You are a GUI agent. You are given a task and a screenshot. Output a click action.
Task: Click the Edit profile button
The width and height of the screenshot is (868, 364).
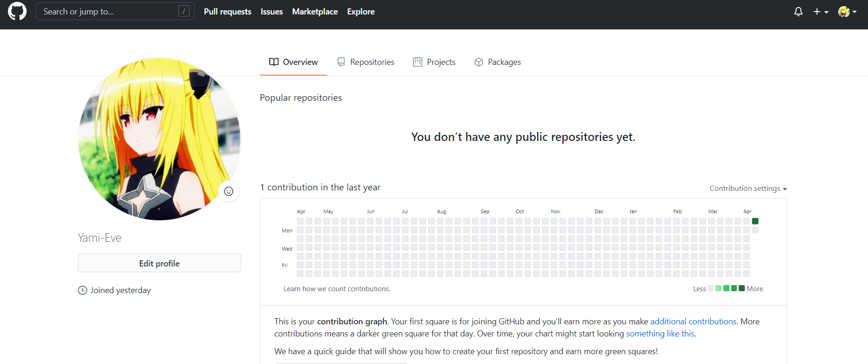coord(160,263)
